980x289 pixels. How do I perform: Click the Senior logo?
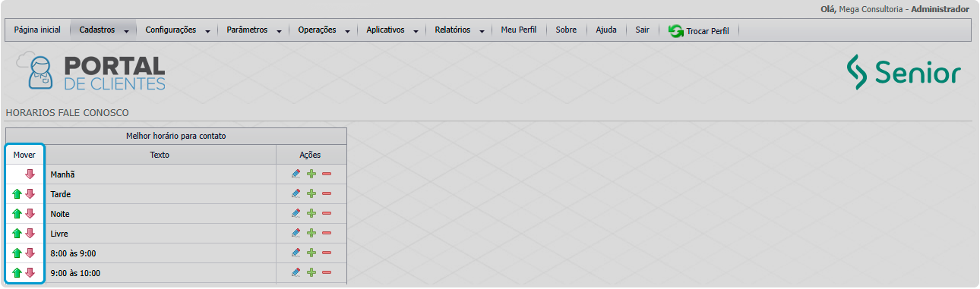(904, 73)
